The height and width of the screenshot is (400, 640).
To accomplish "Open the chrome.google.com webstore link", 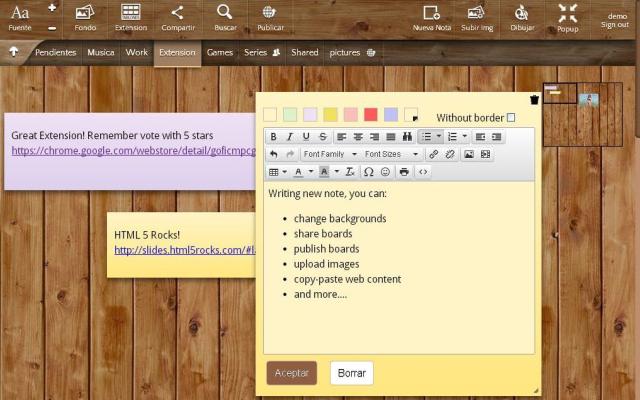I will pyautogui.click(x=133, y=151).
